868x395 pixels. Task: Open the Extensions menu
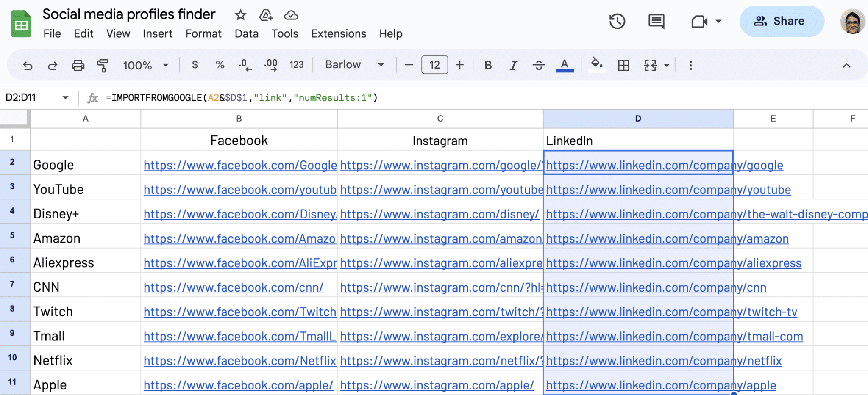click(x=338, y=33)
